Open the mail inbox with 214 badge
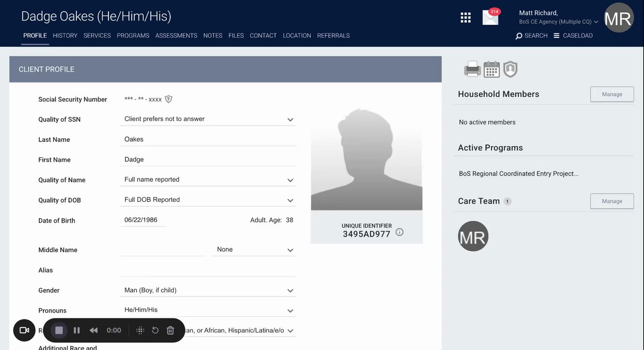 pos(491,17)
